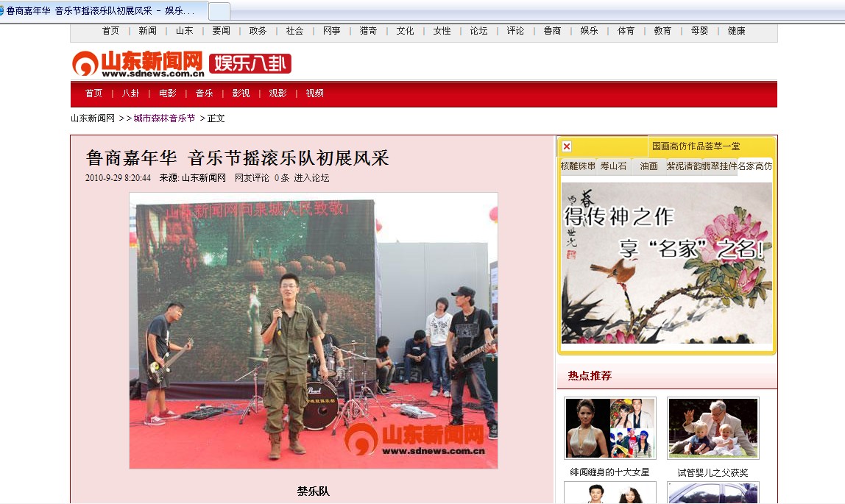Open 论坛 in the top gray menu

click(478, 31)
